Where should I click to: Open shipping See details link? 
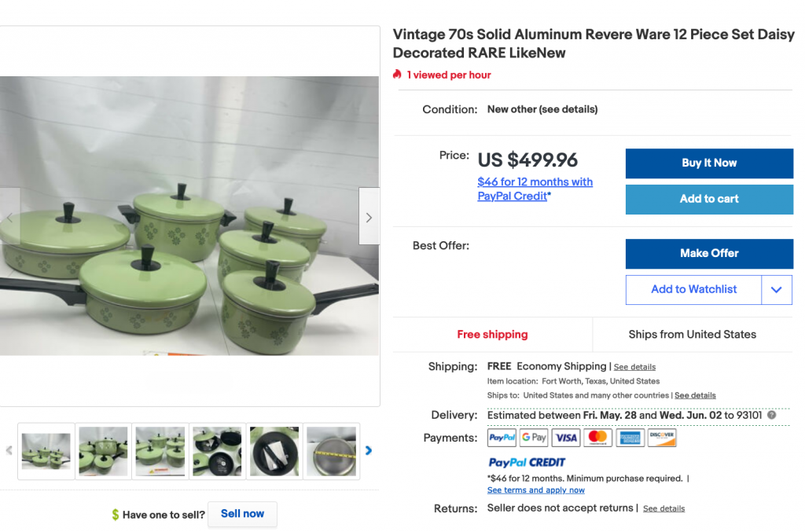634,367
